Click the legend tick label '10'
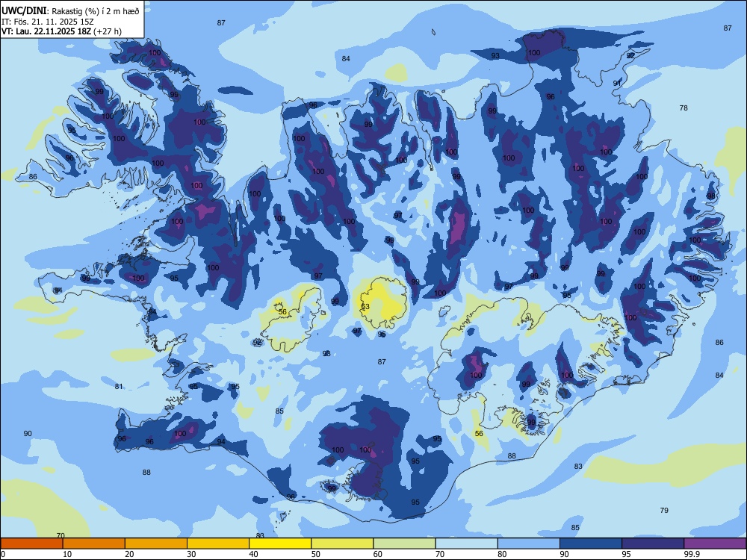Image resolution: width=747 pixels, height=560 pixels. pyautogui.click(x=67, y=554)
